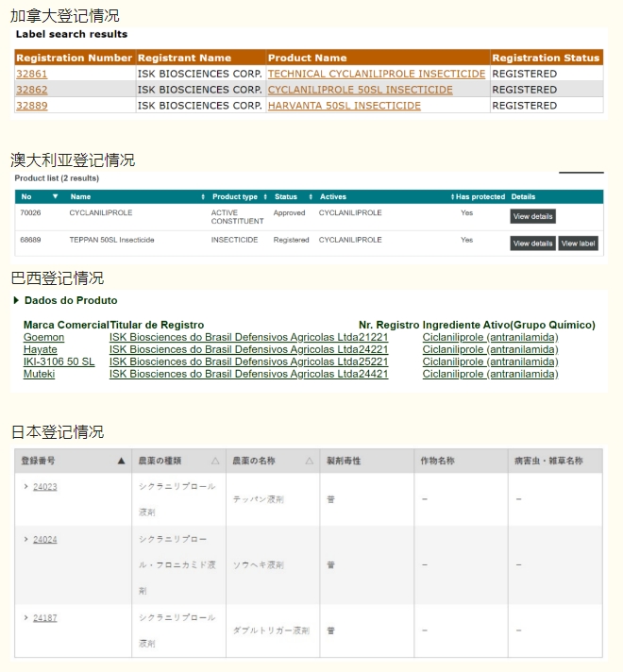Click the Registration Status column header

tap(546, 58)
